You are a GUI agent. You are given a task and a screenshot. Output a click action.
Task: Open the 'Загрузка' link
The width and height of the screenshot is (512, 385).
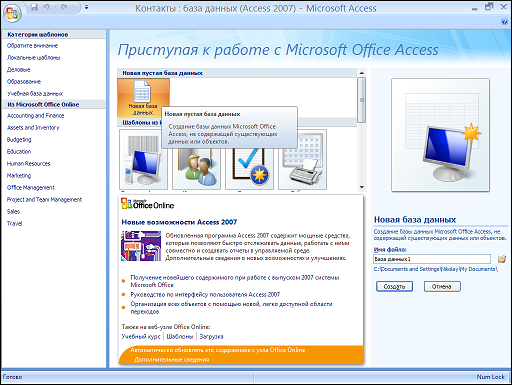[211, 337]
